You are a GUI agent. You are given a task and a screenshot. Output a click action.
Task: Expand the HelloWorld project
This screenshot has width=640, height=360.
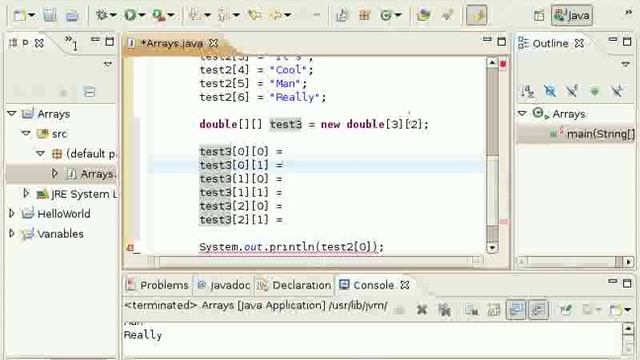[x=12, y=213]
